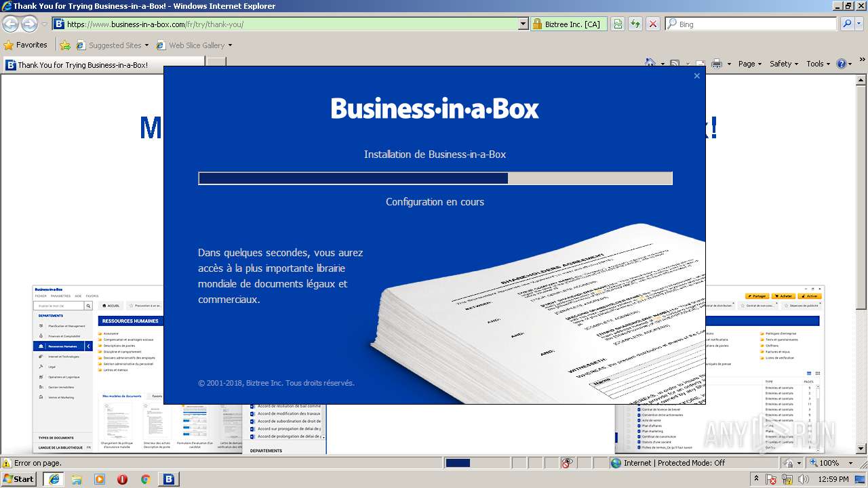
Task: Click the blue Help question mark icon
Action: click(842, 64)
